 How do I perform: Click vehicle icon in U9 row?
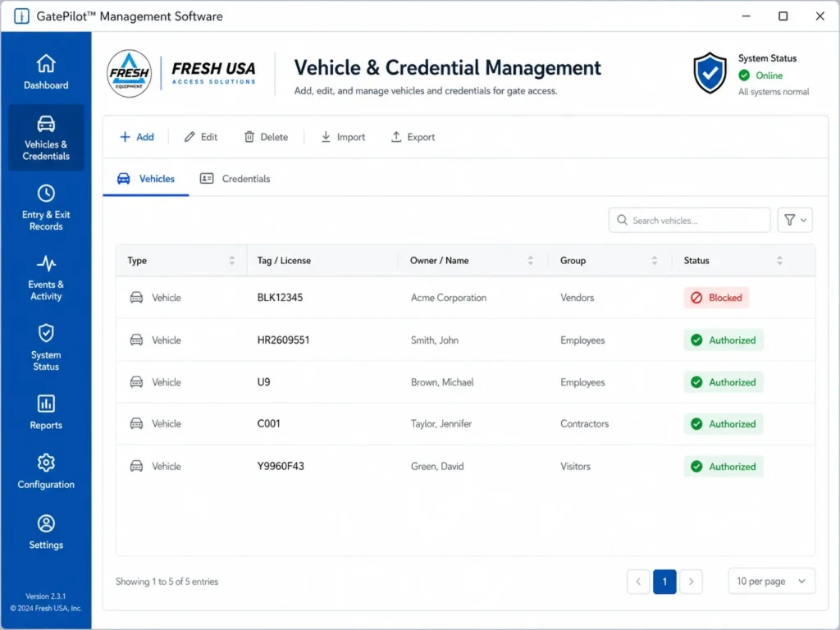pos(137,382)
